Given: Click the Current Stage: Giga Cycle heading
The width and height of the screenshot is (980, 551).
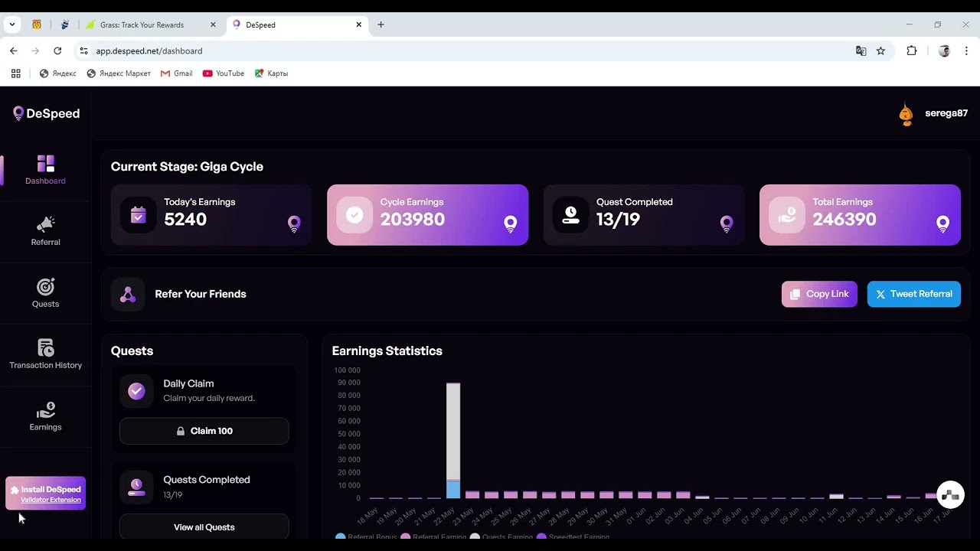Looking at the screenshot, I should pyautogui.click(x=187, y=167).
